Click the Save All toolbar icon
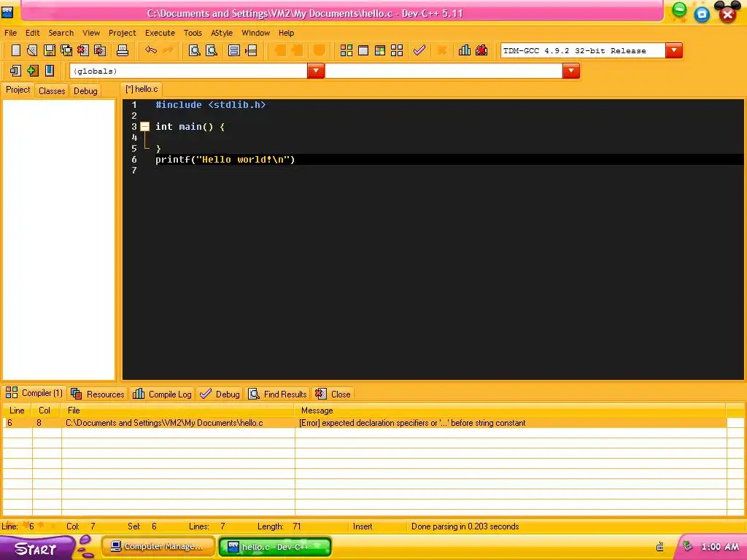 [66, 50]
